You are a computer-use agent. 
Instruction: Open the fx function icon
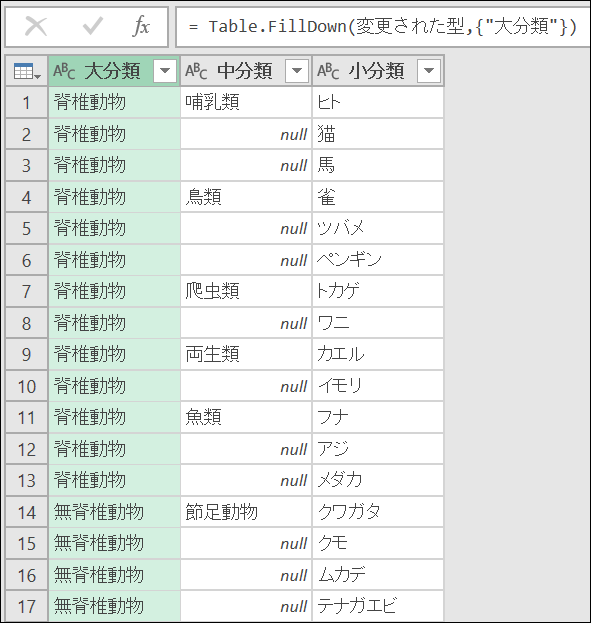[x=141, y=27]
